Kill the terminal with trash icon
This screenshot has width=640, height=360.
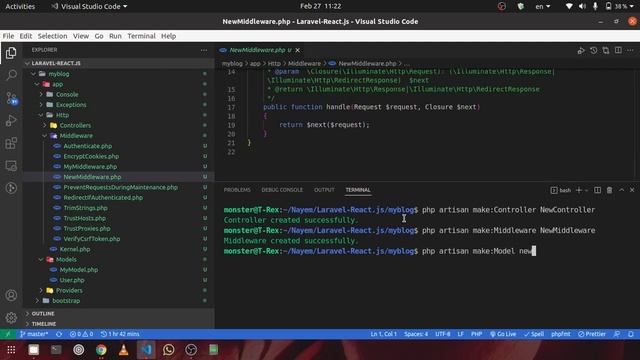pyautogui.click(x=609, y=190)
